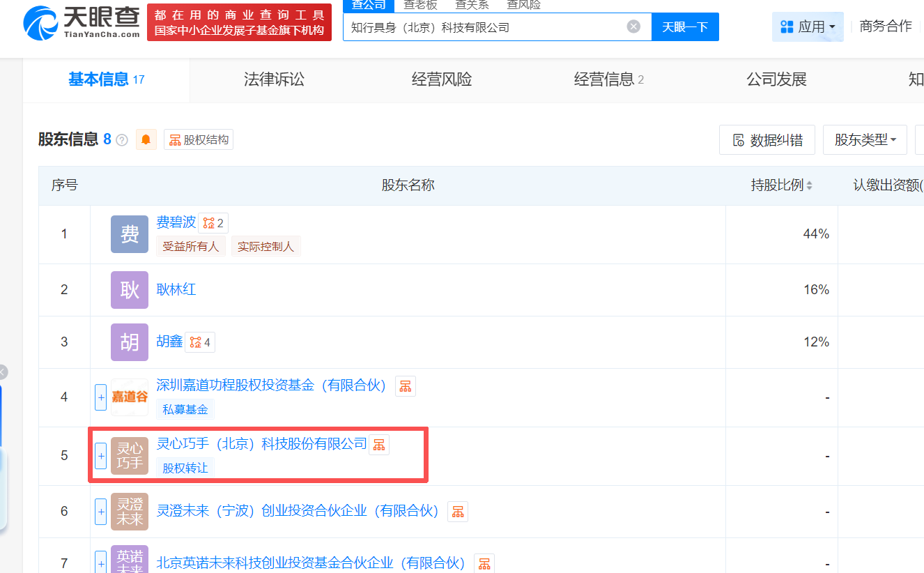Click the 受益所有人 tag

click(x=191, y=246)
